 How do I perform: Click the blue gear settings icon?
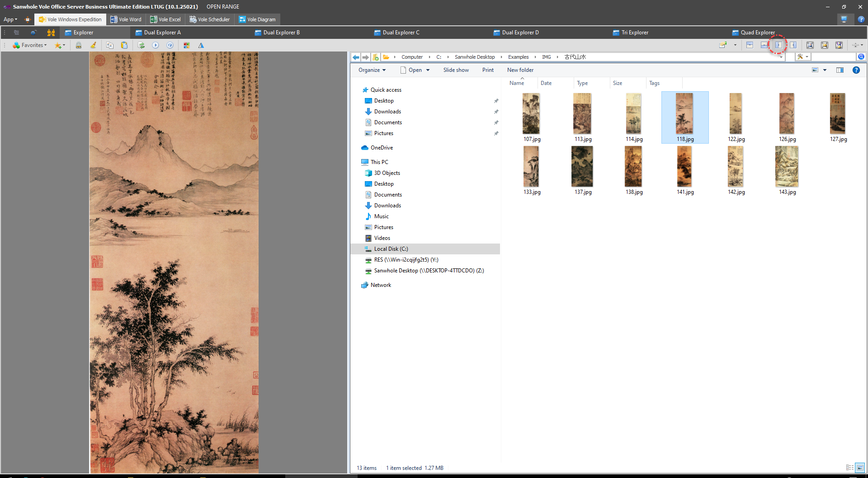point(33,33)
